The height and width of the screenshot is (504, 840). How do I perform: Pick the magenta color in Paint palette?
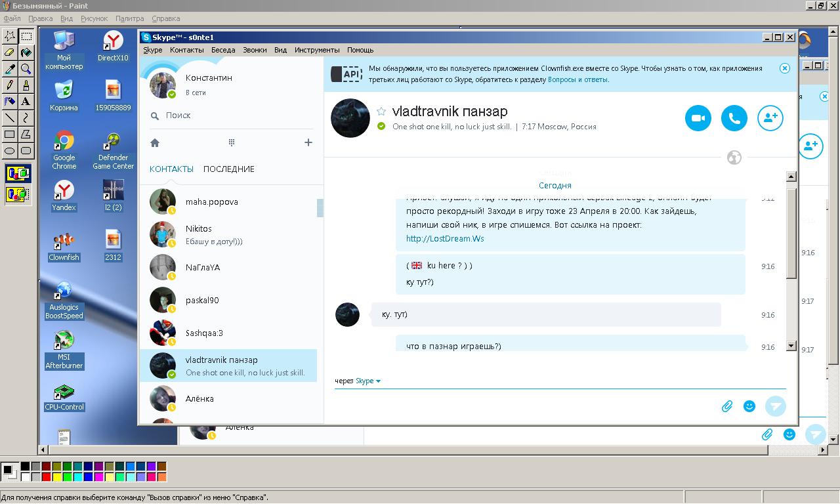(98, 476)
